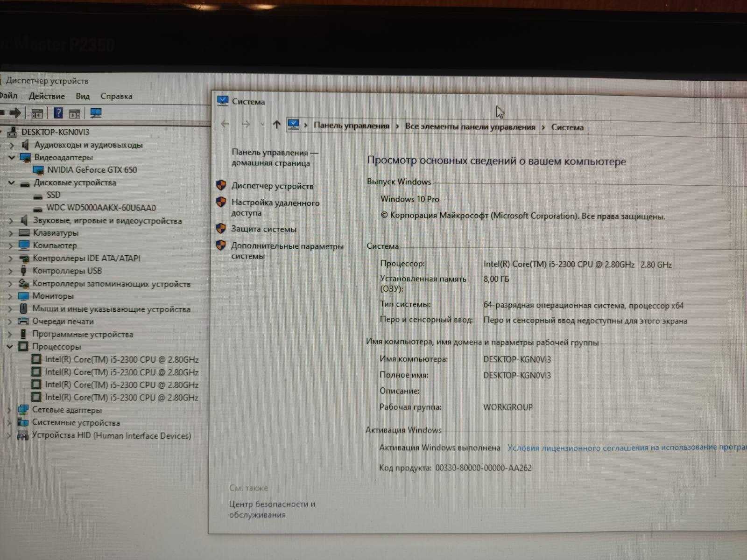747x560 pixels.
Task: Collapse the Видеоадаптеры category
Action: pyautogui.click(x=12, y=158)
